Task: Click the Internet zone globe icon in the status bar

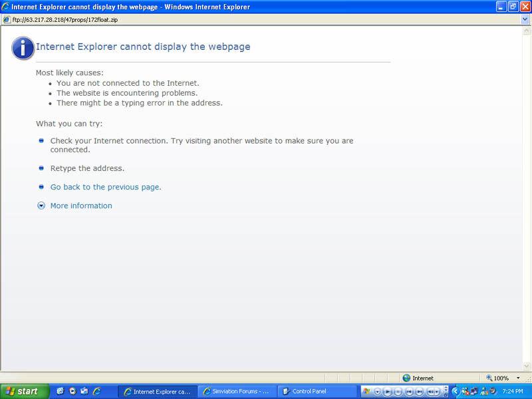Action: point(406,378)
